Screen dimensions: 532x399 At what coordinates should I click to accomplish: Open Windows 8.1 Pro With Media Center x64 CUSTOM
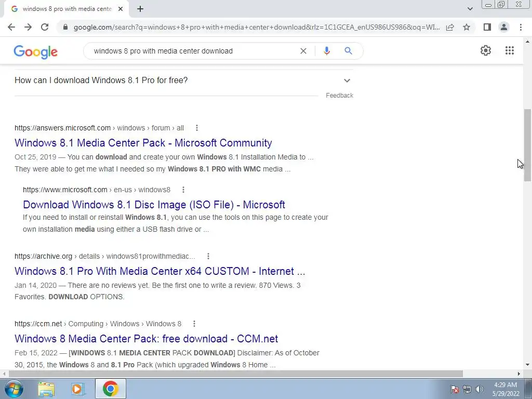(160, 271)
